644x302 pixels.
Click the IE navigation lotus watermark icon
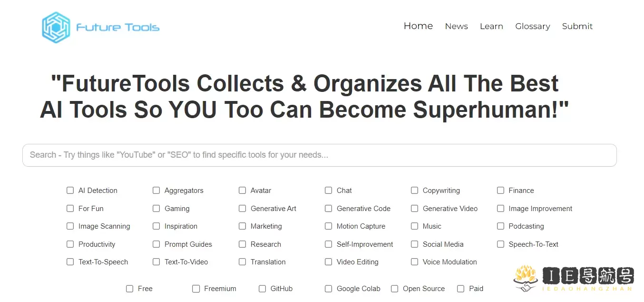point(526,279)
